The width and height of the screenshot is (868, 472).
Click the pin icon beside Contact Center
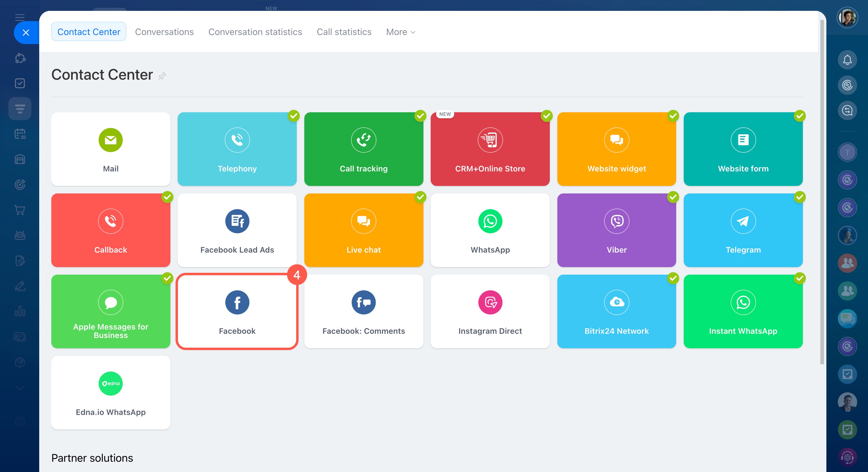[162, 76]
